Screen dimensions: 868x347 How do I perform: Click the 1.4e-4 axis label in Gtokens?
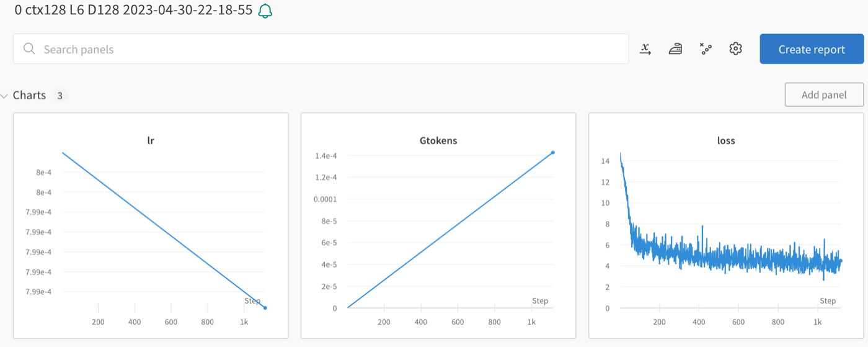pos(326,156)
